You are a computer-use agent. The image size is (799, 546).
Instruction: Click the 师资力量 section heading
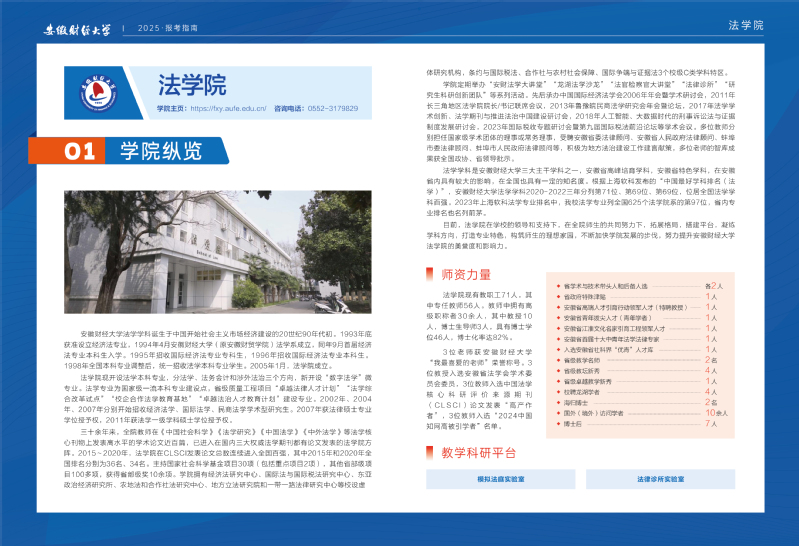coord(466,275)
